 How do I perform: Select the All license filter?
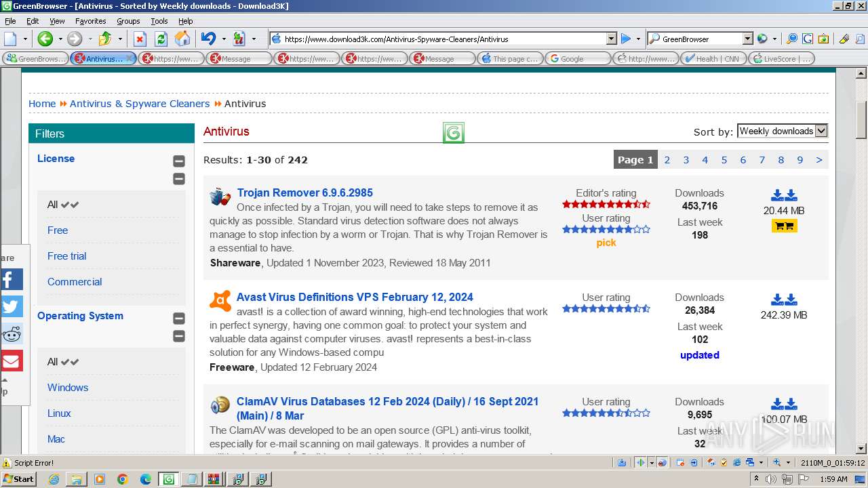(63, 205)
